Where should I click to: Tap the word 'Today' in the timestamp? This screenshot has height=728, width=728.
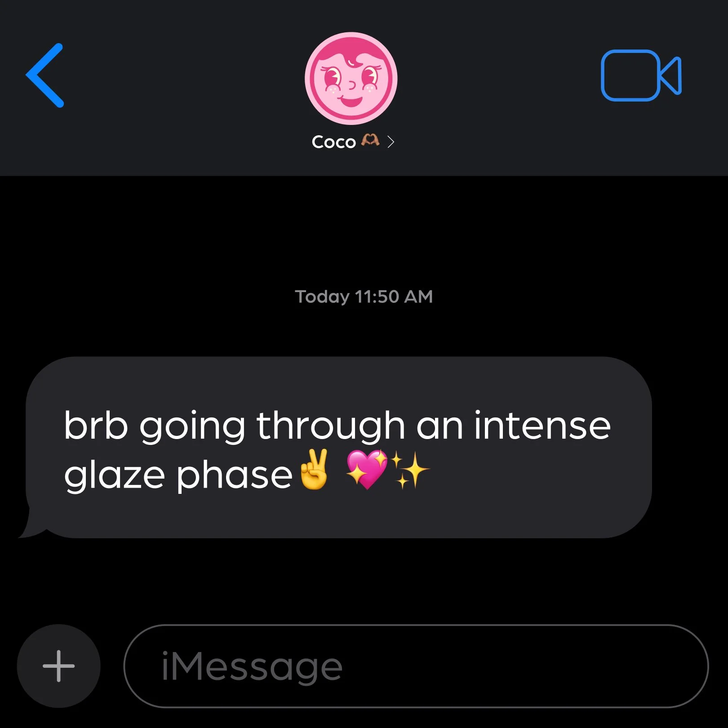322,297
